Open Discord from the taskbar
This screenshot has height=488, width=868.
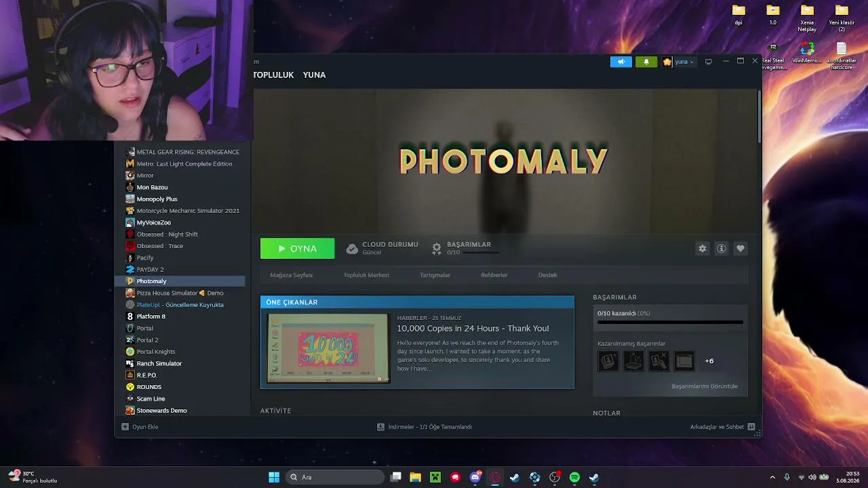click(x=475, y=477)
